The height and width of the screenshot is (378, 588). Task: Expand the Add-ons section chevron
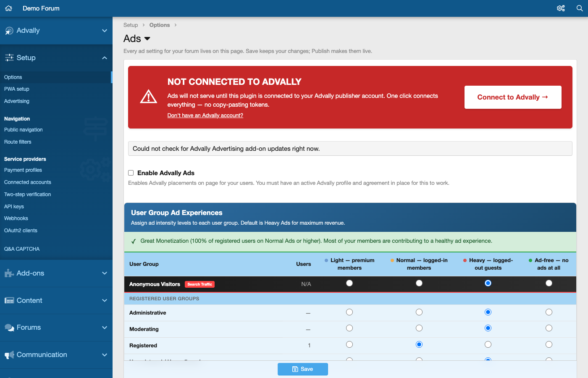pos(105,273)
